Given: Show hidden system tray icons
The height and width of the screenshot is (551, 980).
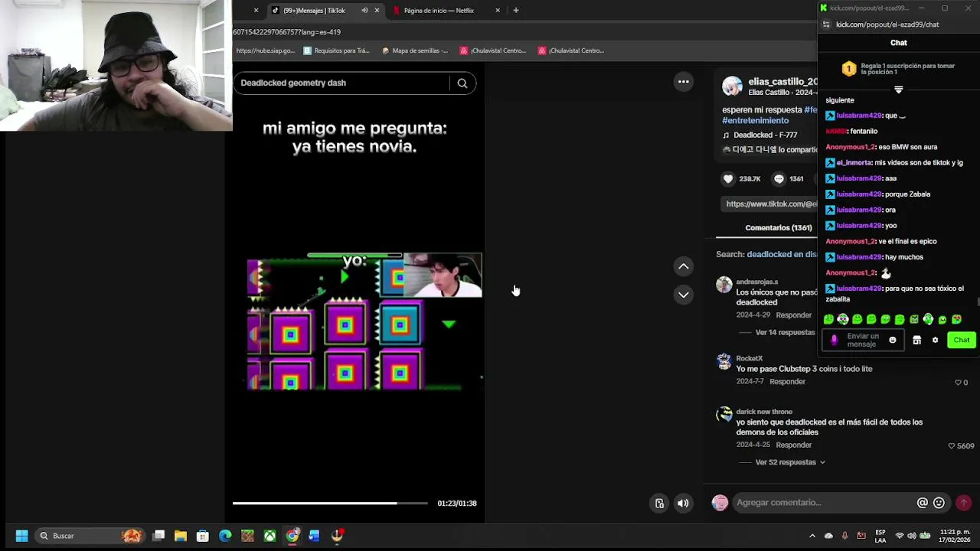Looking at the screenshot, I should (x=812, y=536).
